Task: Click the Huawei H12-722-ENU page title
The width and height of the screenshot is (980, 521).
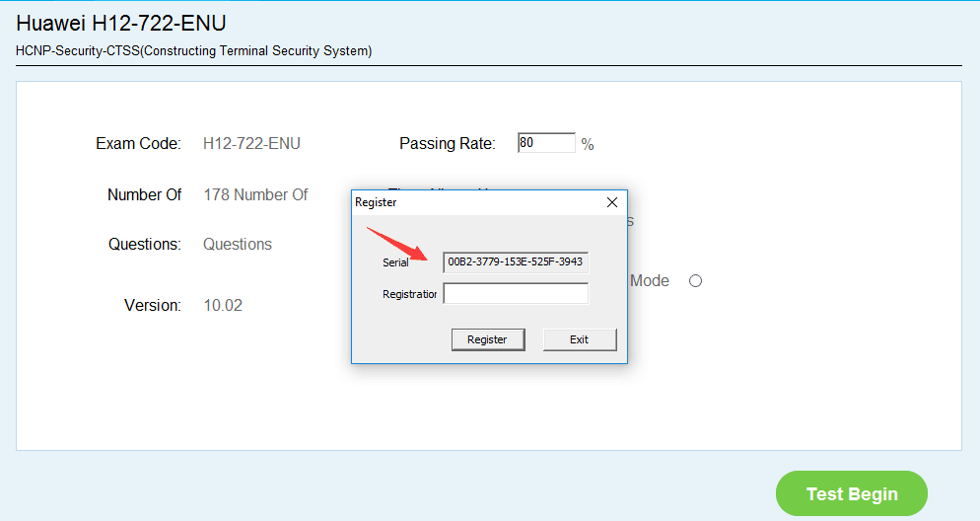Action: 120,23
